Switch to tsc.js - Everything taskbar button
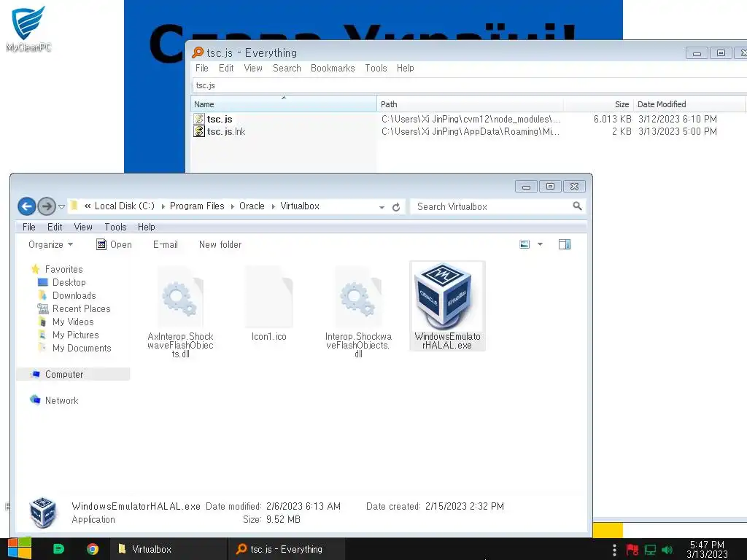Screen dimensions: 747x560 pyautogui.click(x=285, y=549)
